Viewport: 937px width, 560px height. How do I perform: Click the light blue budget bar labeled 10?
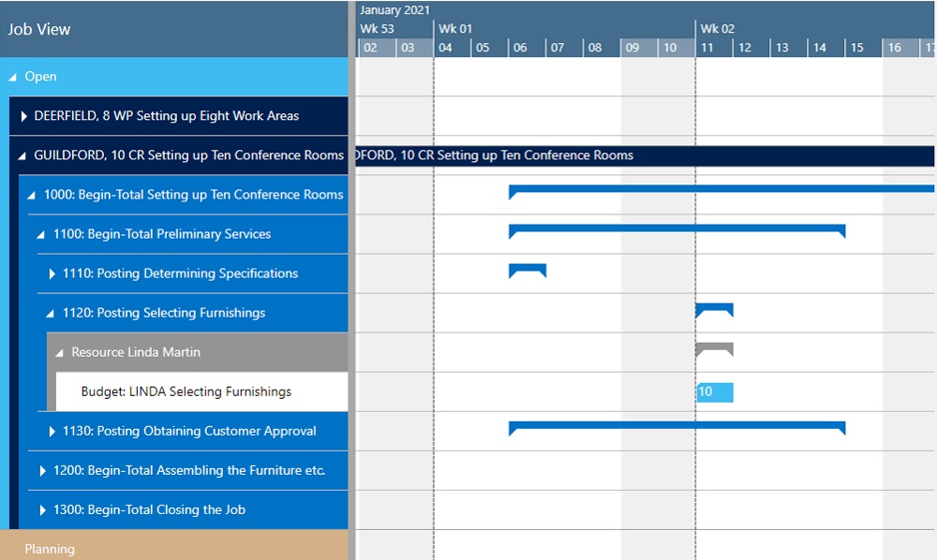point(715,392)
